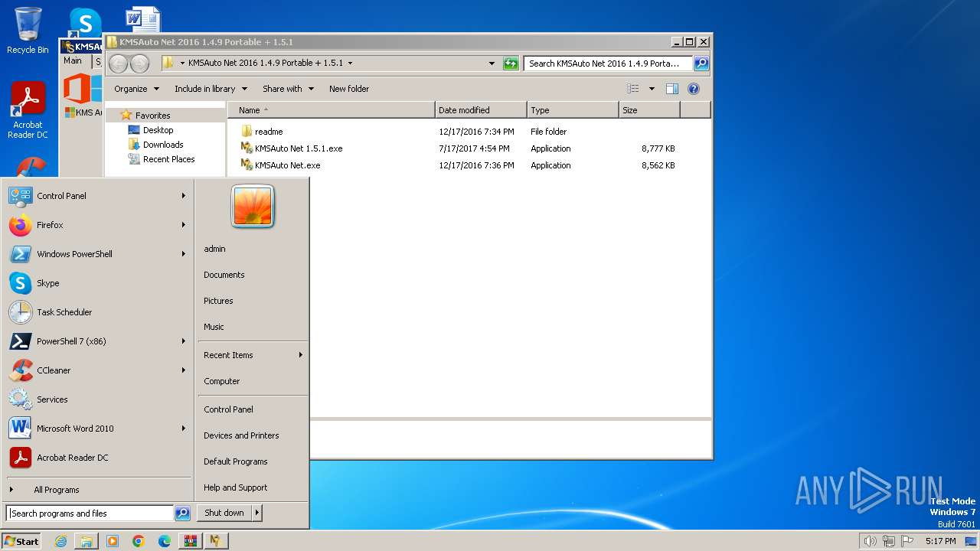Click user account picture in Start menu
Image resolution: width=980 pixels, height=551 pixels.
pyautogui.click(x=253, y=206)
